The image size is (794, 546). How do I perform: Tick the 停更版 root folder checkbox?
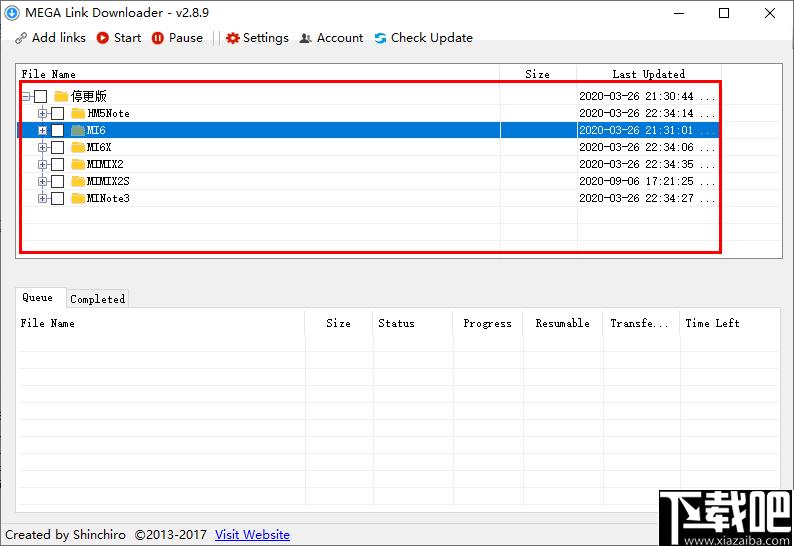click(x=41, y=96)
